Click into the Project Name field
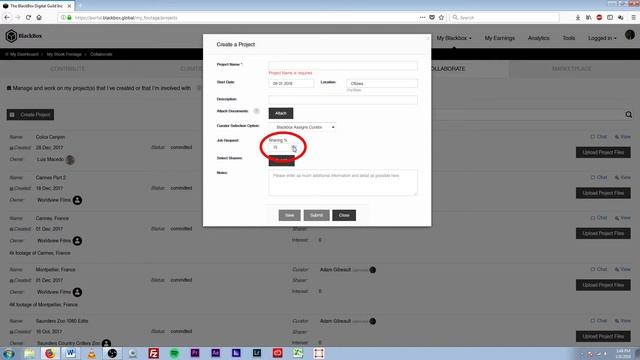The height and width of the screenshot is (360, 640). (343, 65)
